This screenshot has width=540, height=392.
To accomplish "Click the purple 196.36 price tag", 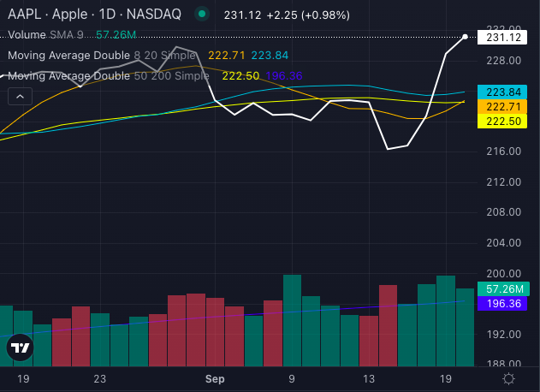I will pos(504,304).
